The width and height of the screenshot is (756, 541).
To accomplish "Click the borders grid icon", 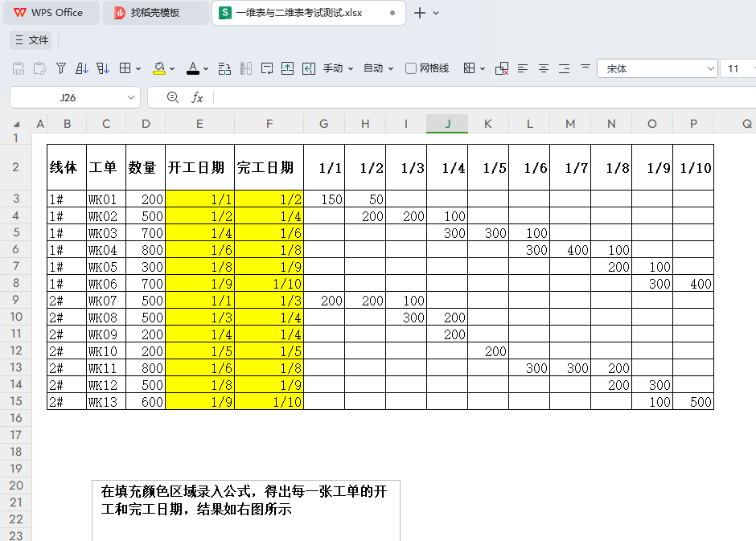I will tap(125, 68).
